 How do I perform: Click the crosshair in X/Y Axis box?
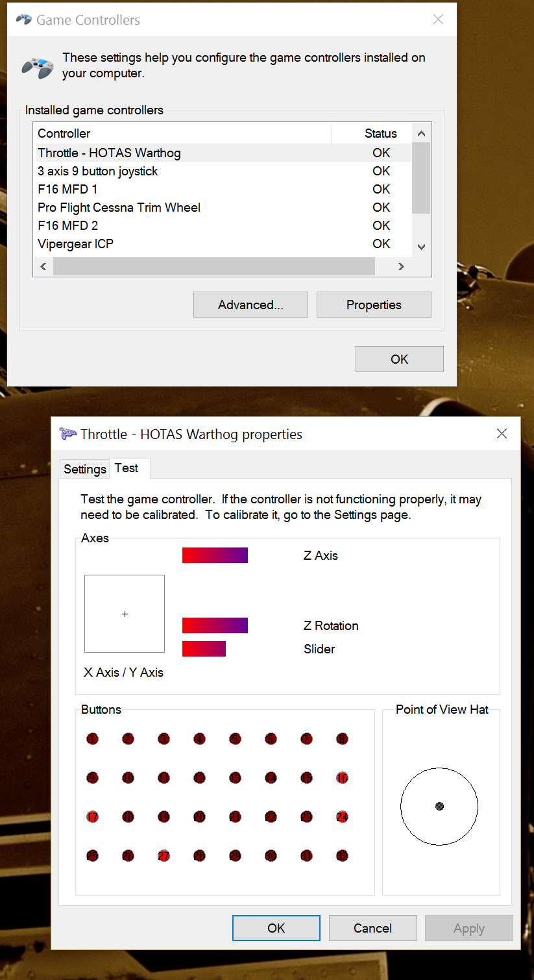point(125,614)
